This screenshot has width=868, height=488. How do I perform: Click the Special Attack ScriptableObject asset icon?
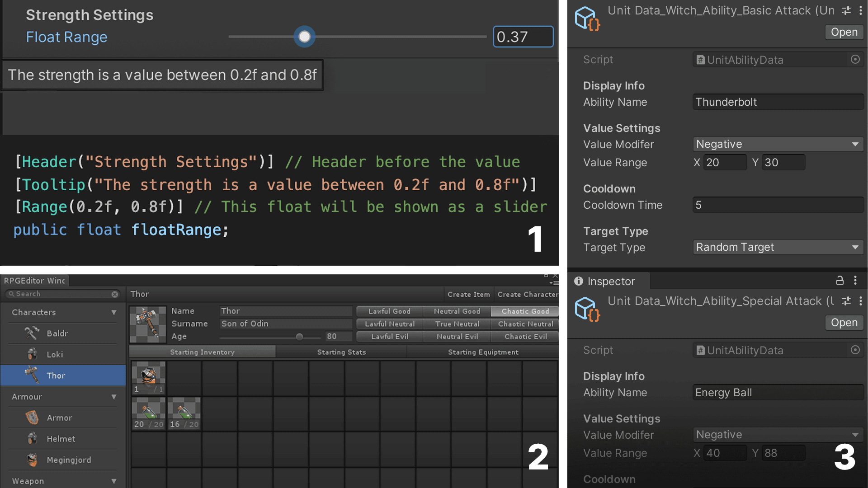587,309
